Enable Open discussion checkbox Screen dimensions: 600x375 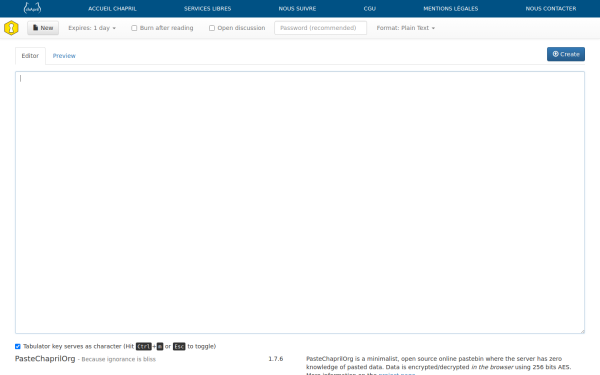(212, 28)
